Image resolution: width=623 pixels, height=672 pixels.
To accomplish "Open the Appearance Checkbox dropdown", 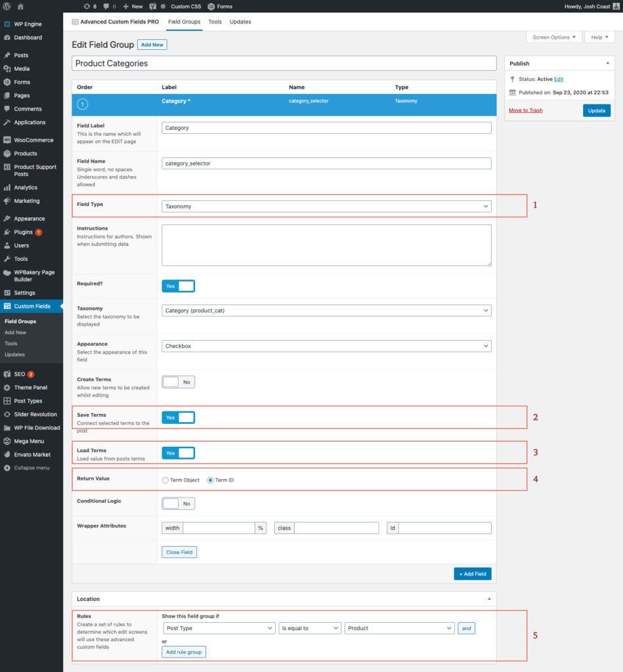I will click(326, 346).
